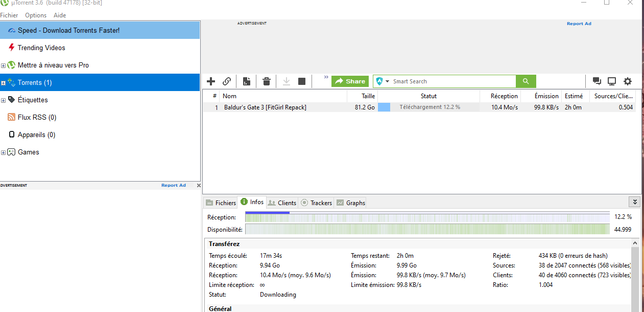Click the Report Ad link in sidebar ad
Viewport: 644px width, 312px height.
[174, 185]
